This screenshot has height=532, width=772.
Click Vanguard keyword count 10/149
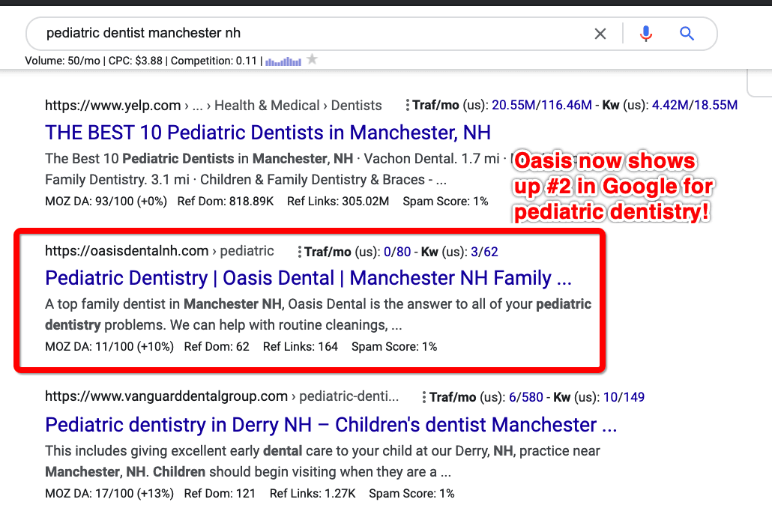[624, 398]
